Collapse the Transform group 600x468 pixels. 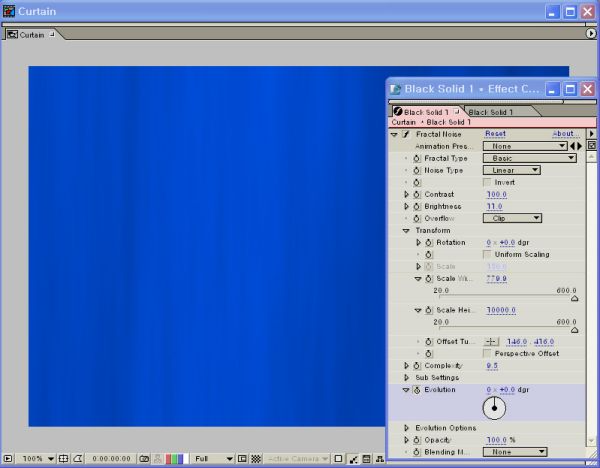406,231
